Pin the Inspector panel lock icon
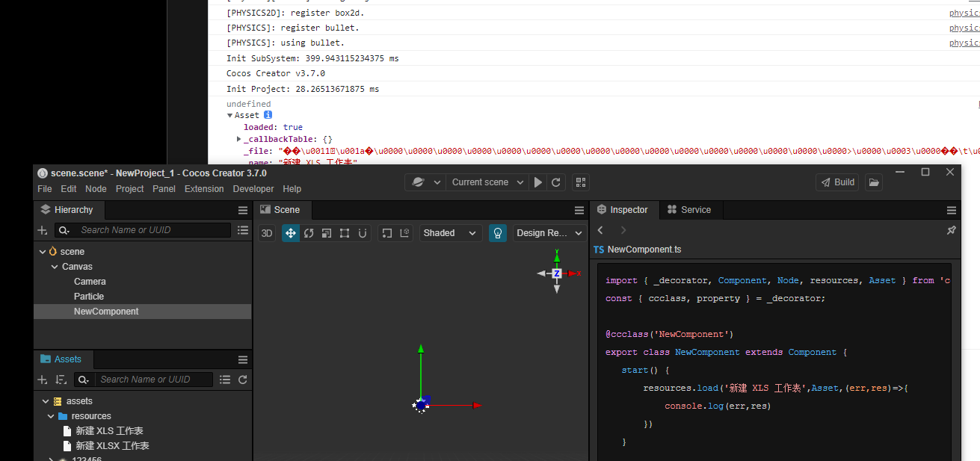 point(952,230)
